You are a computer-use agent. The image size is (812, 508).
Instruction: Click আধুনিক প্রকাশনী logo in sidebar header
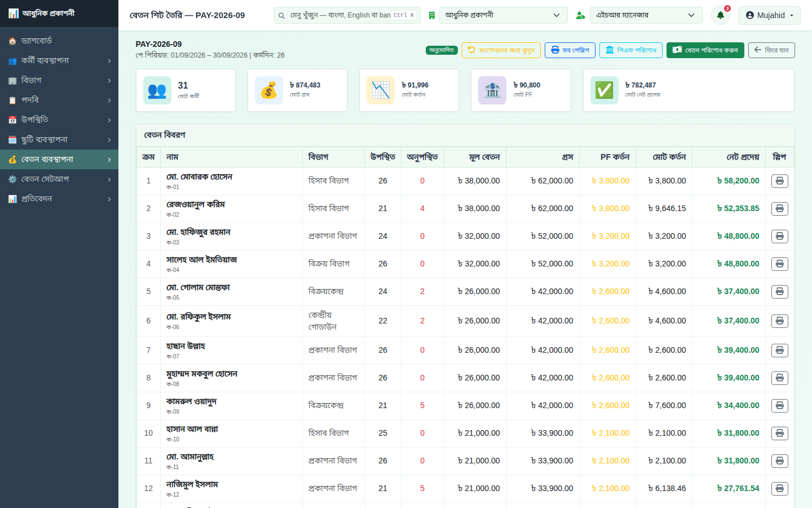[x=41, y=13]
